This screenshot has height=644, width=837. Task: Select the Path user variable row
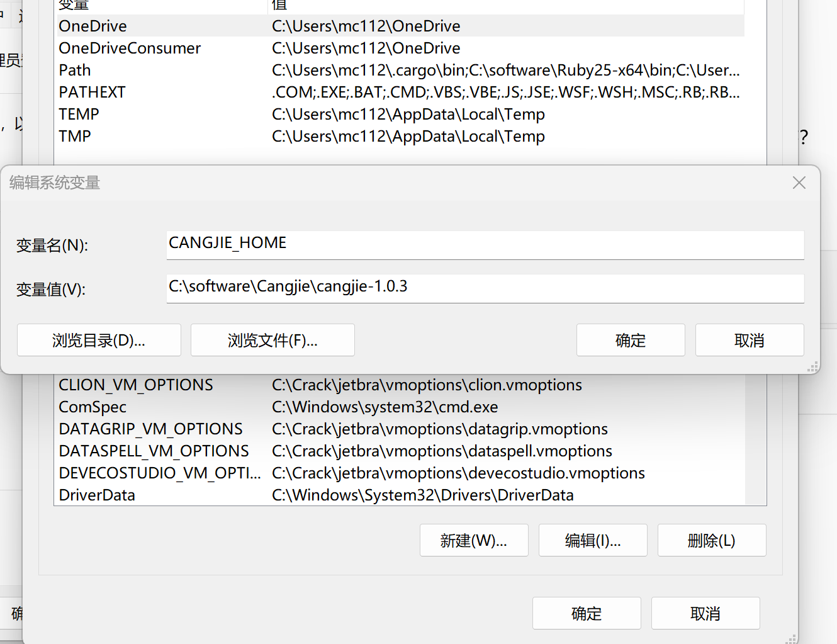pos(400,70)
